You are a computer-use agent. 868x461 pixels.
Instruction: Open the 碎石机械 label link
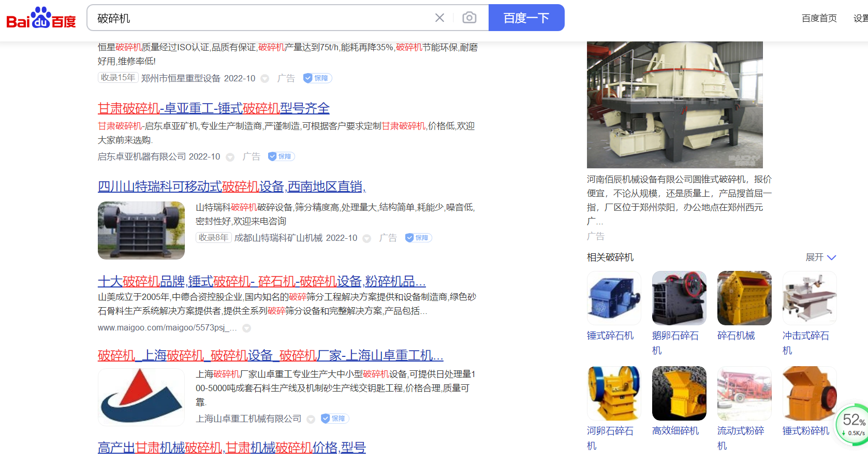tap(736, 336)
